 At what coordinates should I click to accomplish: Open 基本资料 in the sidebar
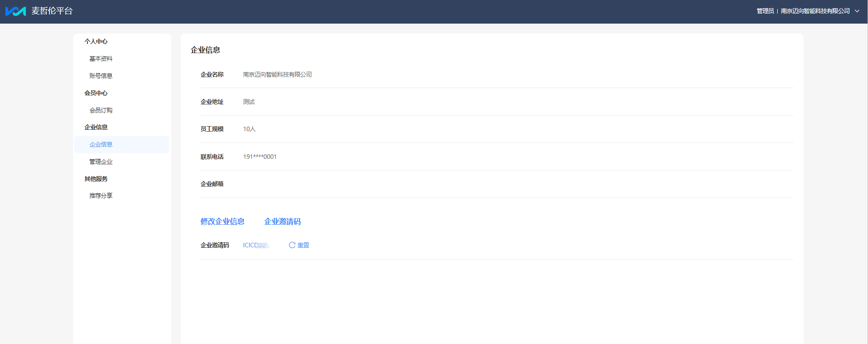pyautogui.click(x=101, y=59)
